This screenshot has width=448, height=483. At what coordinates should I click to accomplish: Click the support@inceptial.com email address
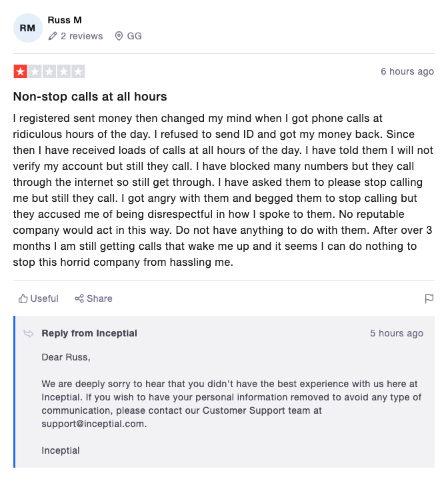[93, 424]
